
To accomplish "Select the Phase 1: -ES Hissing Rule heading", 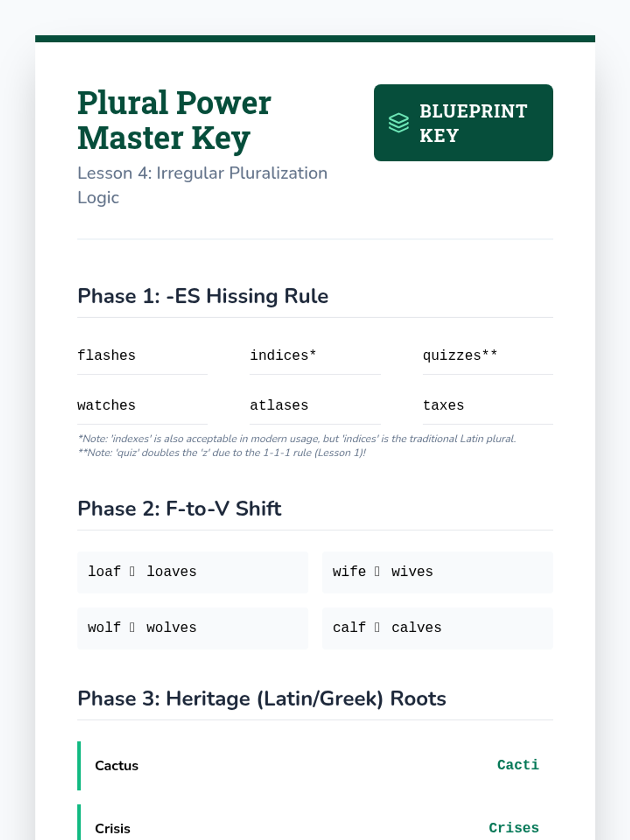I will coord(203,296).
